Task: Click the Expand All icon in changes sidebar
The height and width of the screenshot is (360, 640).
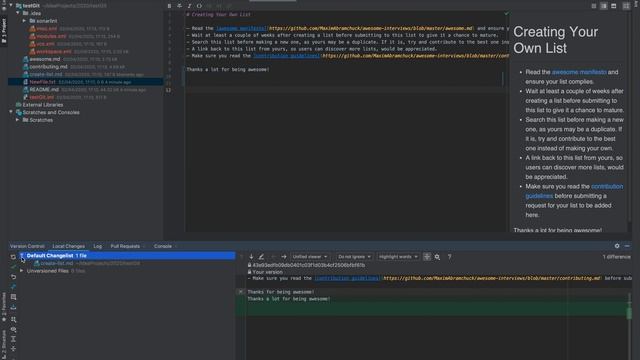Action: pos(13,339)
